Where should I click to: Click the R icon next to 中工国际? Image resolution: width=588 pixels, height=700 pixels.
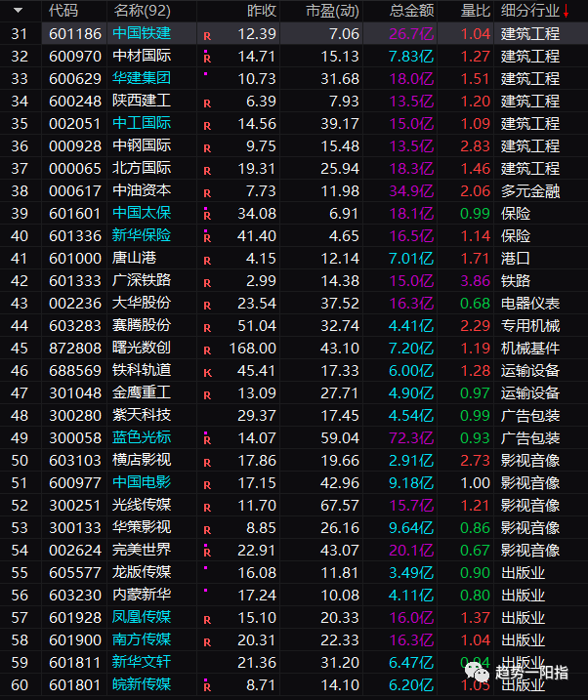point(207,126)
